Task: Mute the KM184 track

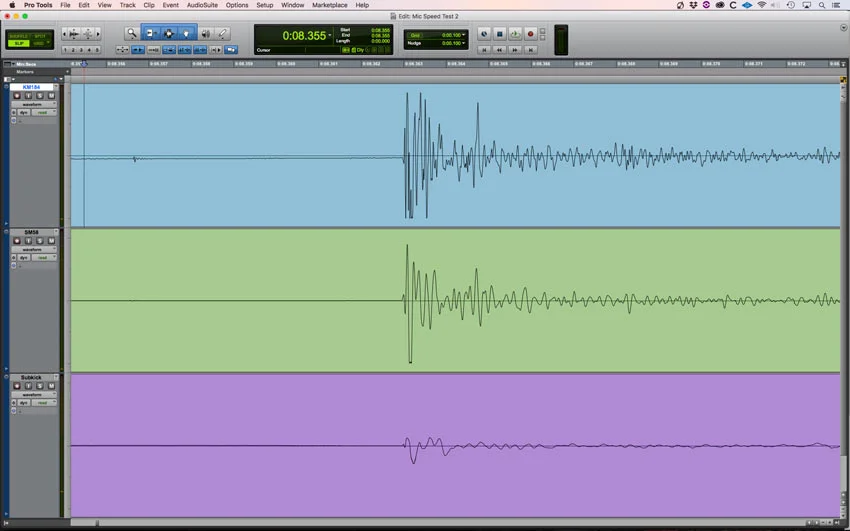Action: (51, 96)
